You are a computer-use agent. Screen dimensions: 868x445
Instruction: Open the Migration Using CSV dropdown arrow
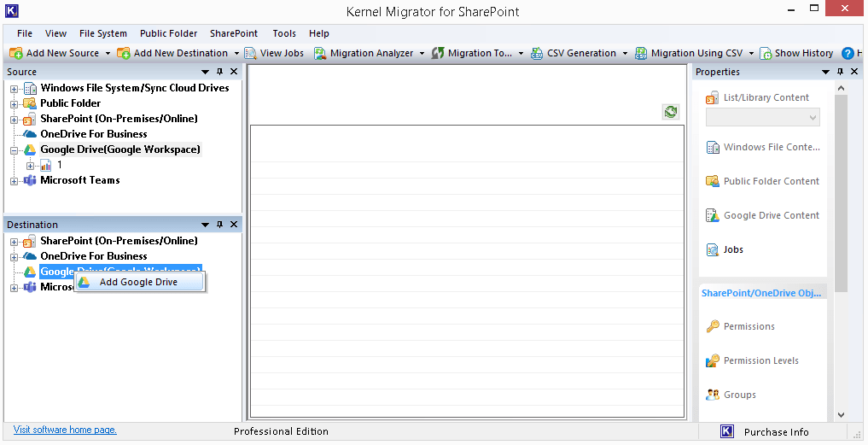[751, 54]
